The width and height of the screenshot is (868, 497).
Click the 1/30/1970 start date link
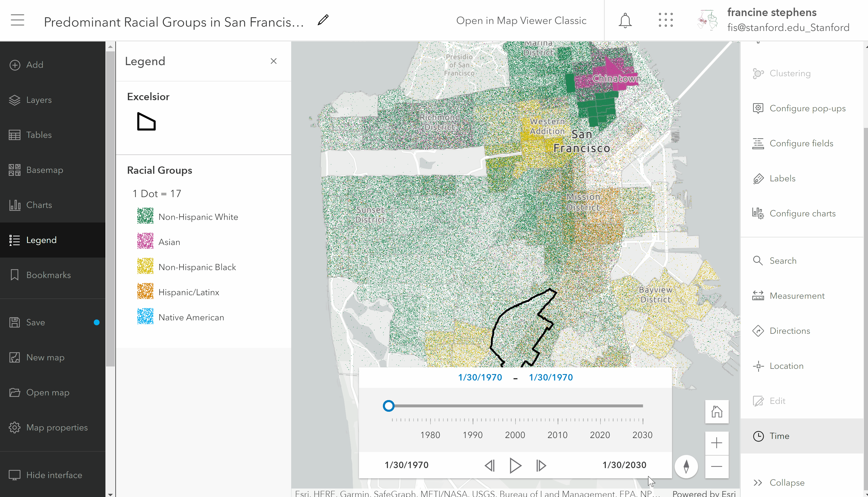tap(480, 377)
